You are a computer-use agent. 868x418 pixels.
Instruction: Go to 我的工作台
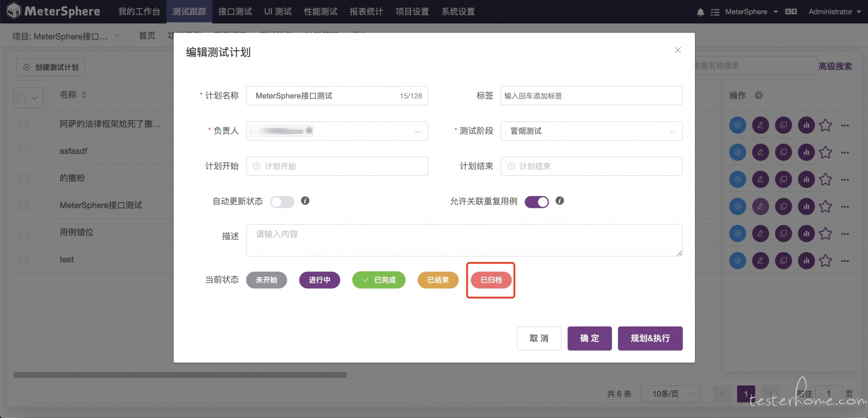click(x=139, y=12)
